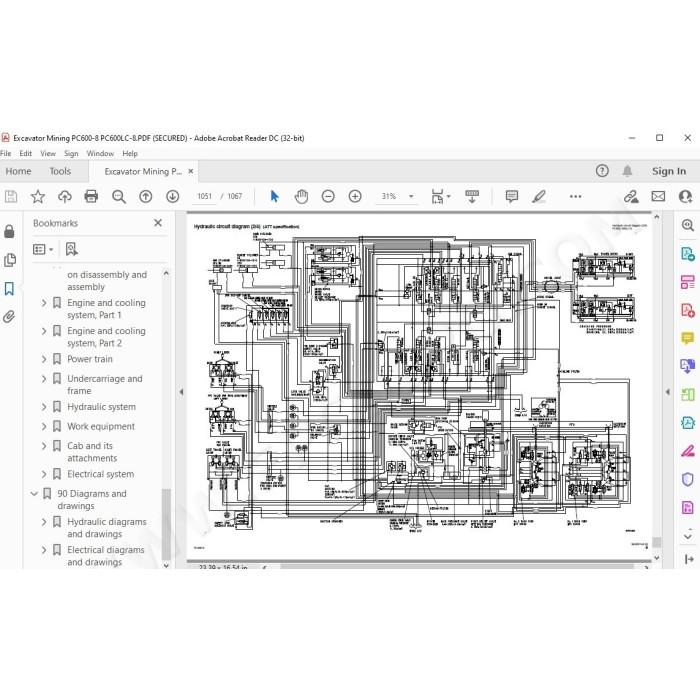The image size is (700, 700).
Task: Add a comment note
Action: pos(512,196)
